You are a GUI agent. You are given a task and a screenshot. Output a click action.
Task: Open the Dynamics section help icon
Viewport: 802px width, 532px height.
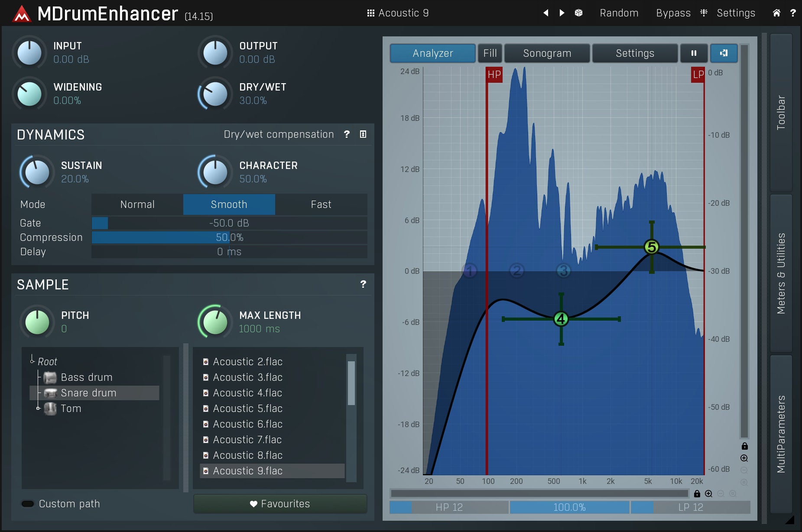(x=347, y=134)
